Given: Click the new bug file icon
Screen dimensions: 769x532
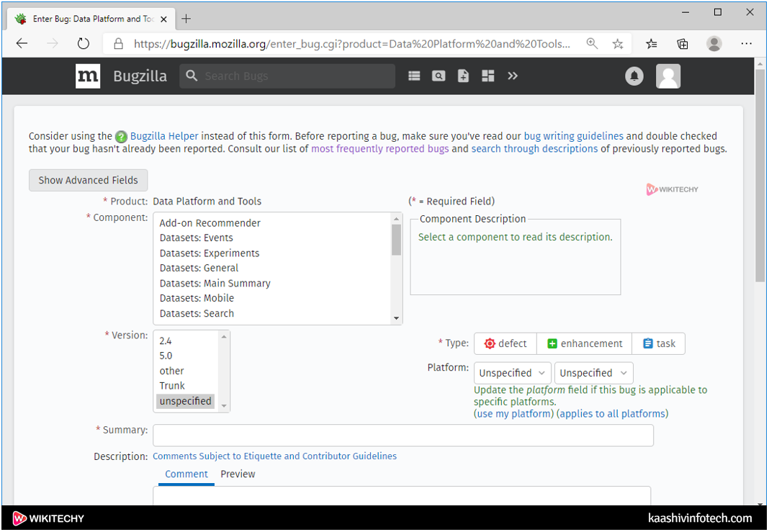Looking at the screenshot, I should coord(463,76).
